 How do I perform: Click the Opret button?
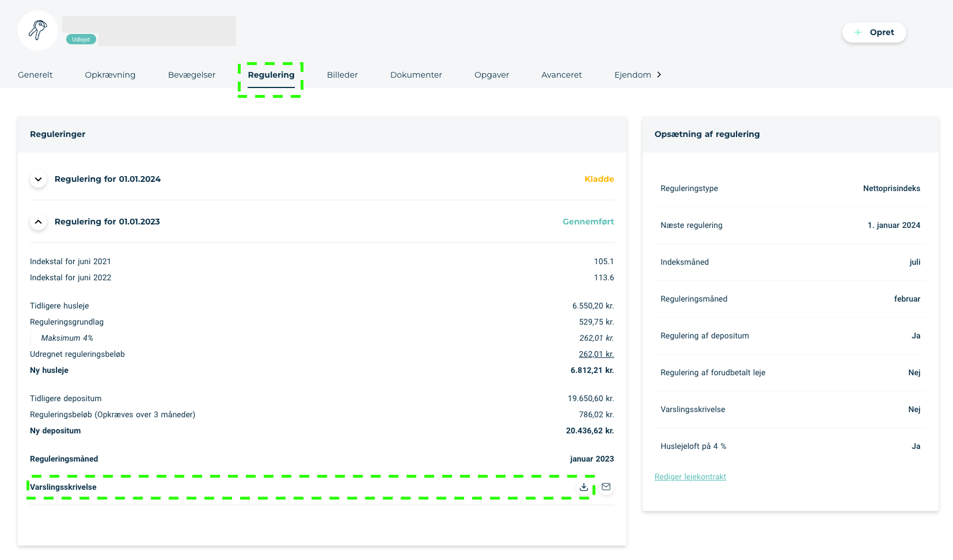pyautogui.click(x=874, y=32)
